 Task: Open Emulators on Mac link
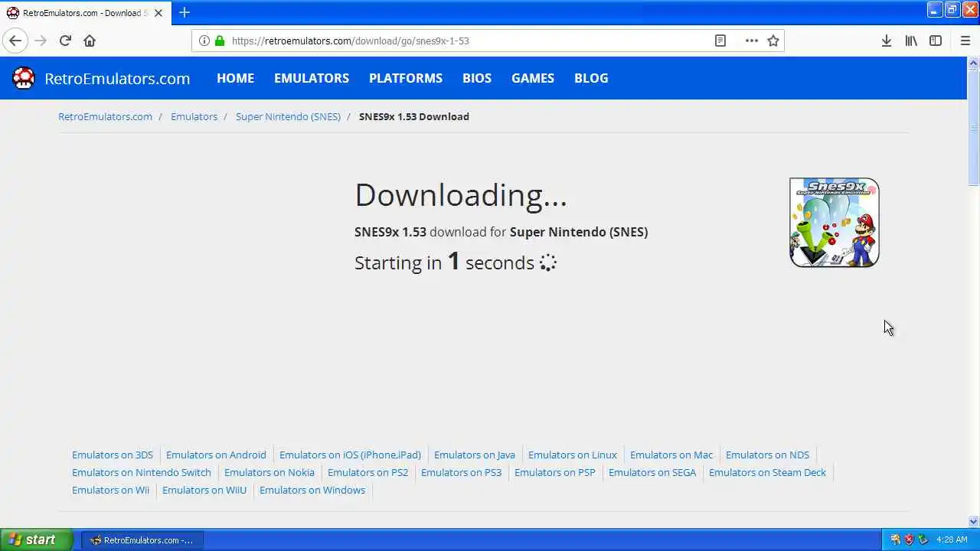point(671,455)
